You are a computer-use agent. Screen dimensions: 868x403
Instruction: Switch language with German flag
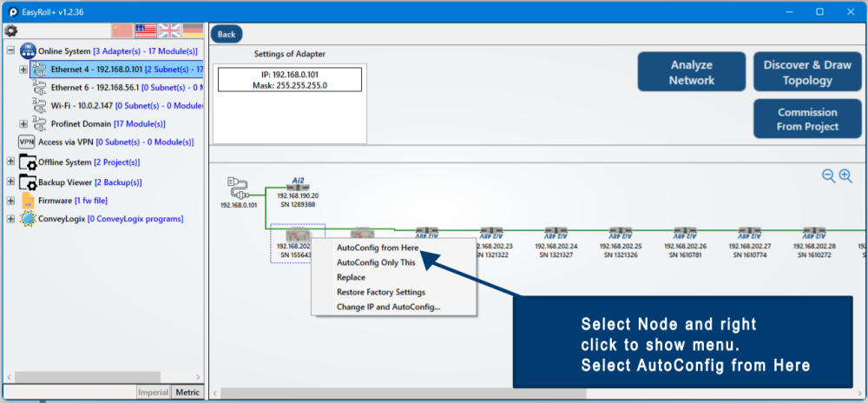194,30
